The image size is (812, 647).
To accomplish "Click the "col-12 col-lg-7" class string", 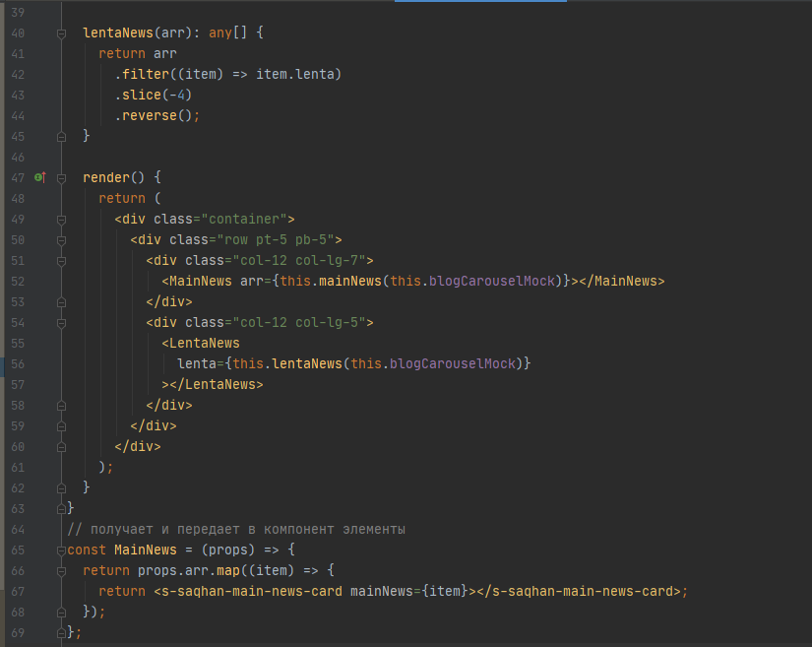I will 299,261.
